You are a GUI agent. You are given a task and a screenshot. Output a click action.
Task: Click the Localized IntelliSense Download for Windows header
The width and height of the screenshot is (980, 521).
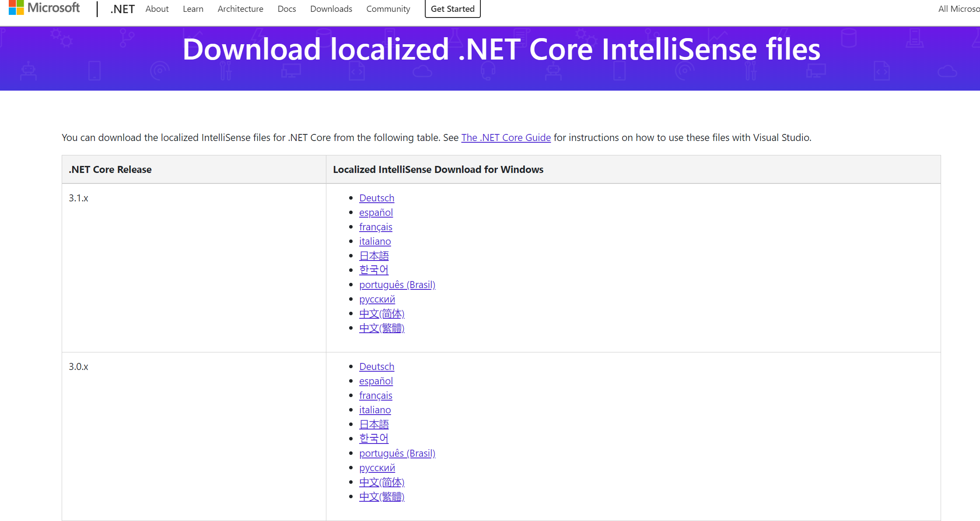point(633,169)
